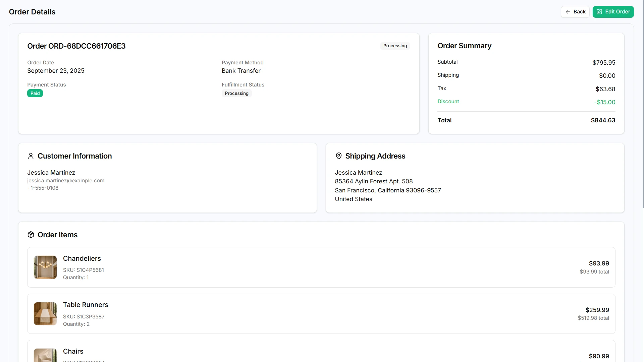The image size is (644, 362).
Task: Click customer name Jessica Martinez under Customer Information
Action: pos(51,173)
